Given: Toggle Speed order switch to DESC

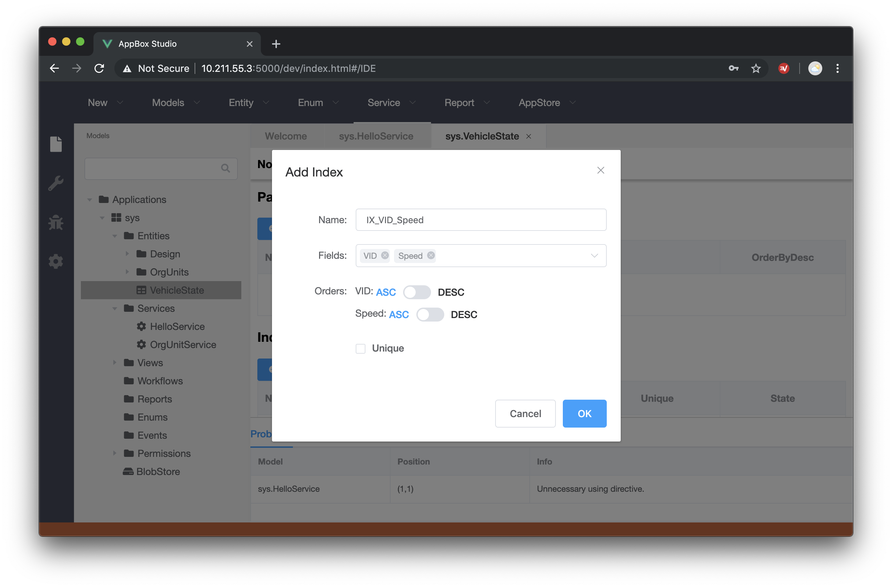Looking at the screenshot, I should tap(430, 315).
